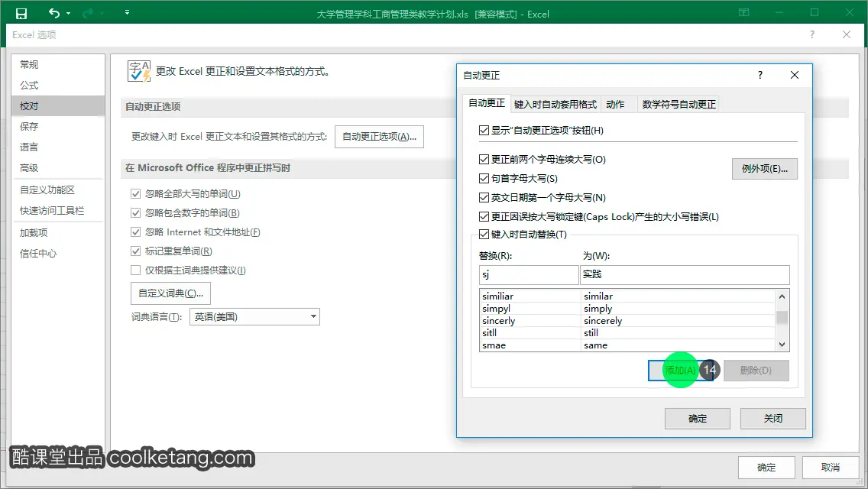
Task: Open 快速访问工具栏 category
Action: click(58, 210)
